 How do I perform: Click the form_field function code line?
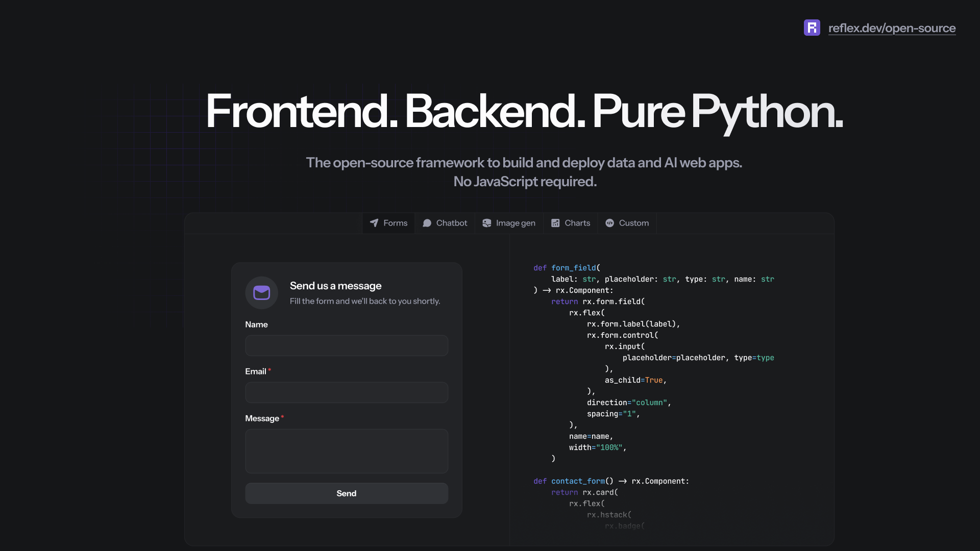click(x=567, y=268)
